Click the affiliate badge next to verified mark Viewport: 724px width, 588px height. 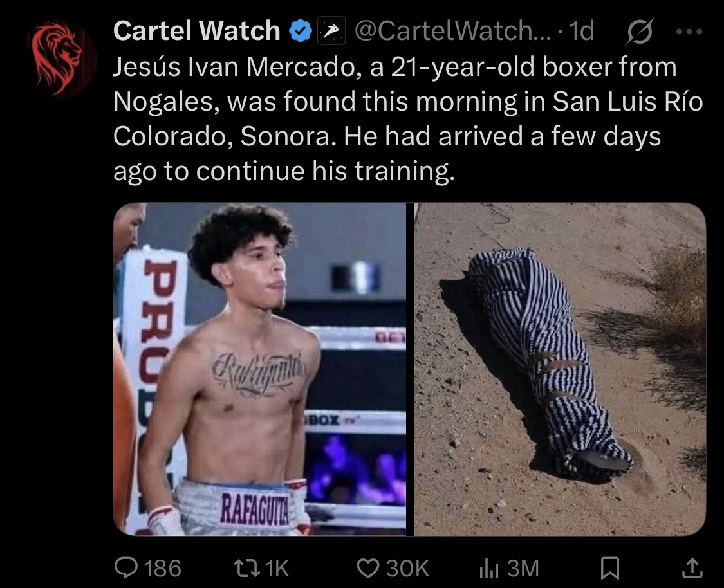331,31
